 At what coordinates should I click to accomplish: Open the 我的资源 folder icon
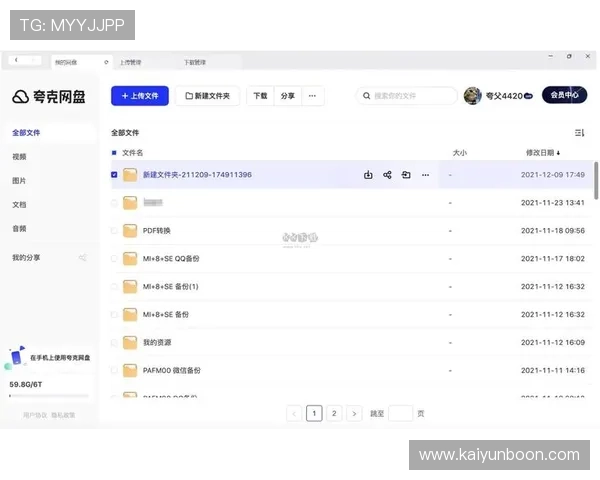pyautogui.click(x=130, y=342)
